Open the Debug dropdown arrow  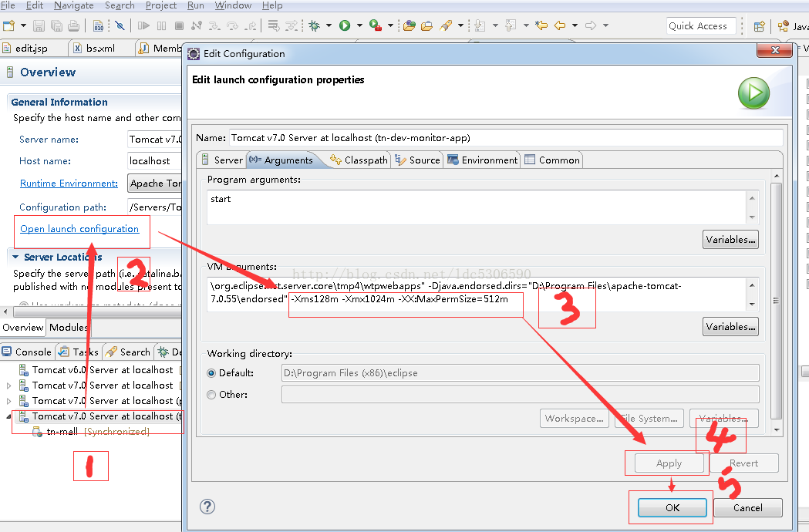pyautogui.click(x=329, y=25)
